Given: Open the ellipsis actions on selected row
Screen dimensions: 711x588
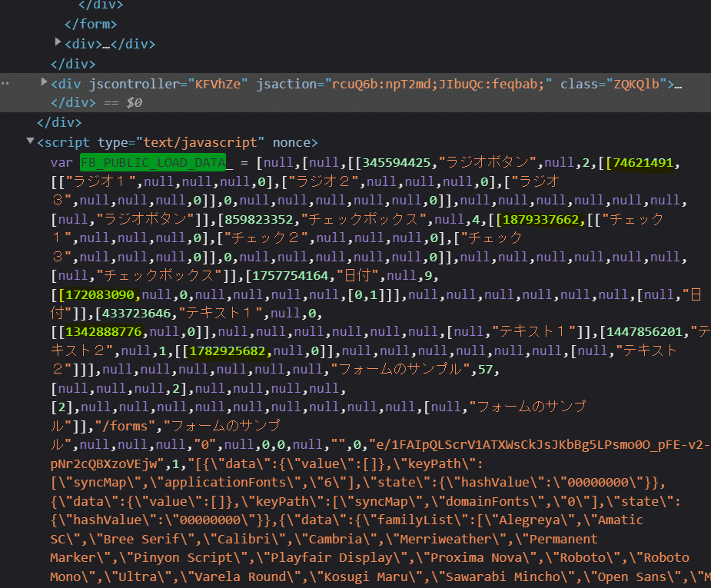Looking at the screenshot, I should [5, 84].
